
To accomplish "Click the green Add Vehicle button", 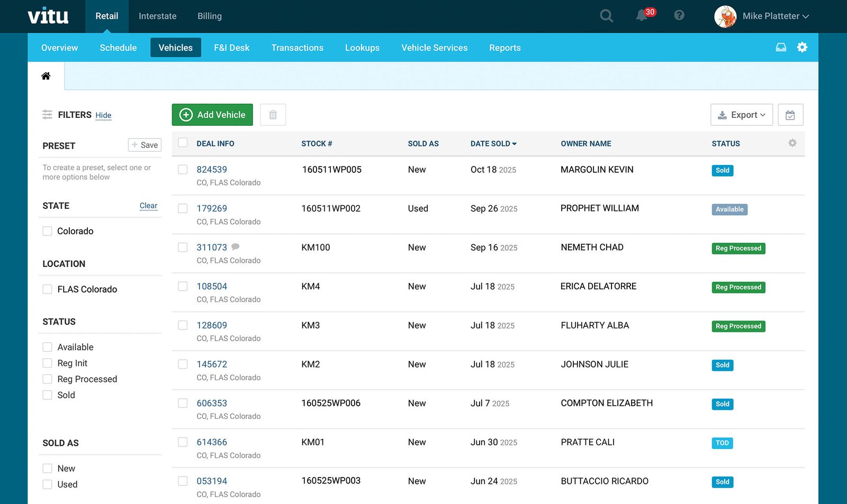I will (x=212, y=114).
